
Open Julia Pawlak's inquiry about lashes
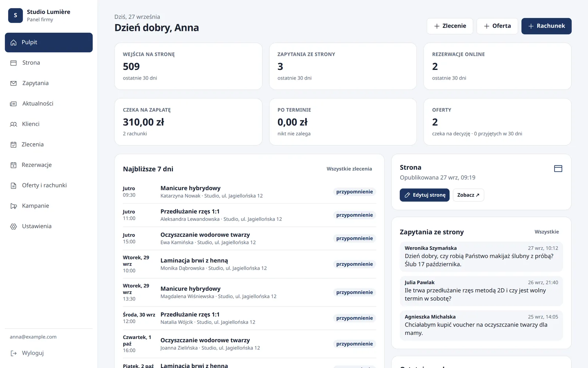click(481, 291)
